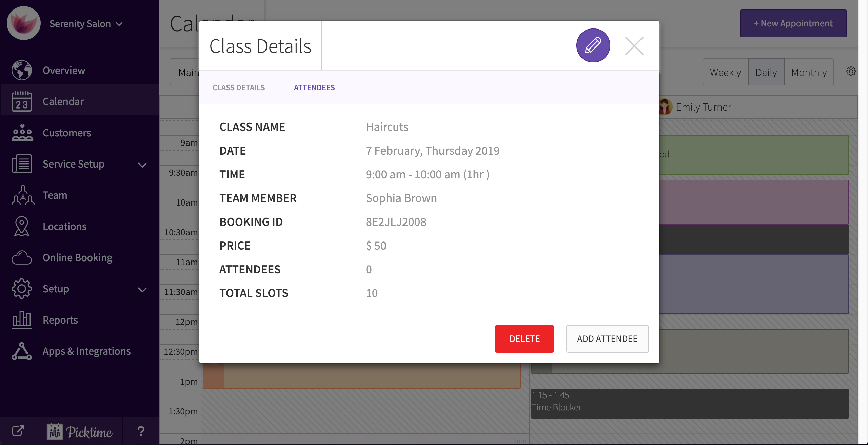Screen dimensions: 868x445
Task: Click the external link icon in bottom bar
Action: click(18, 431)
